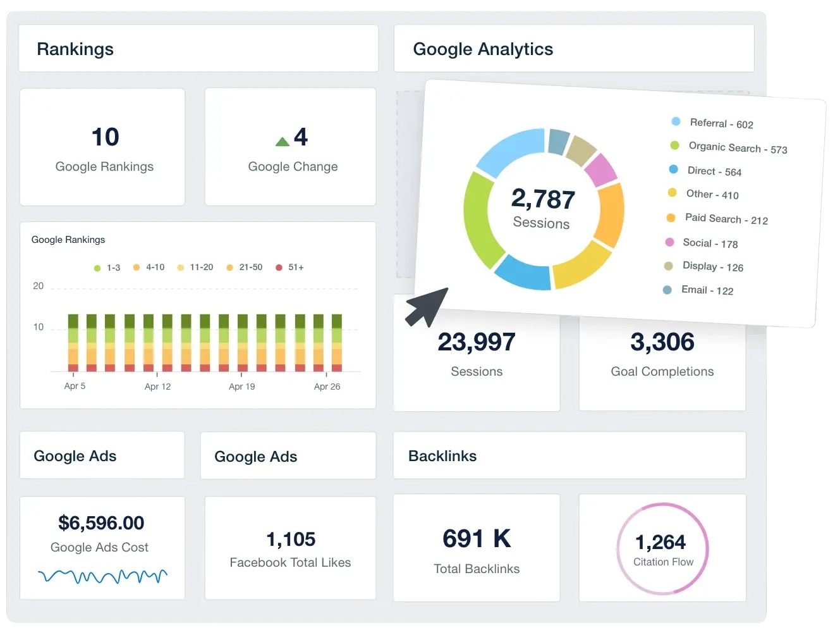Click the green Google Change up-arrow icon

click(x=283, y=142)
